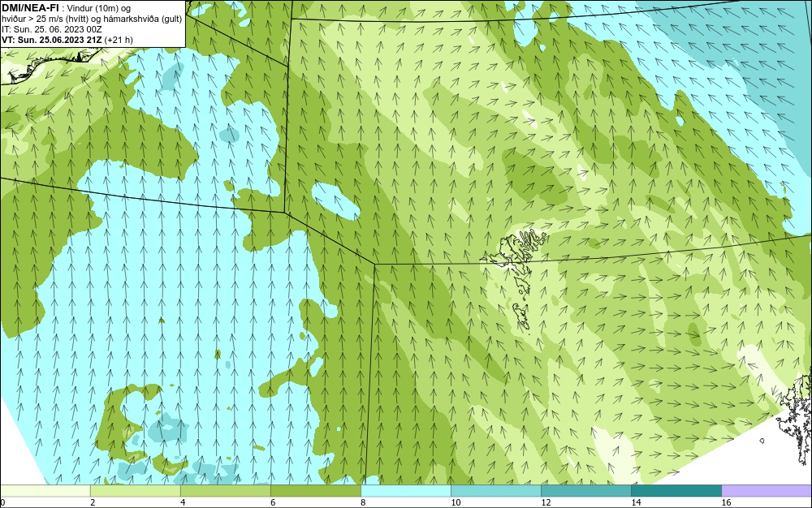812x508 pixels.
Task: Click the legend label '14'
Action: 636,502
